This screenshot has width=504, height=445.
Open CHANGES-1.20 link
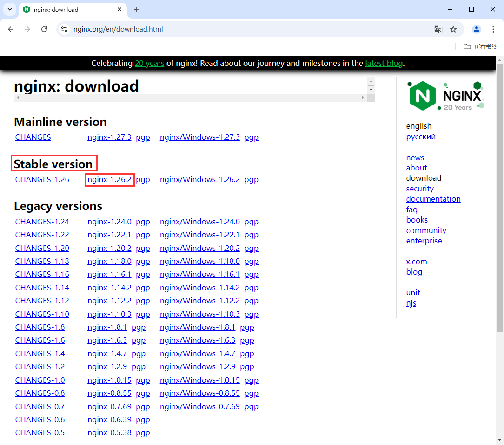tap(42, 248)
